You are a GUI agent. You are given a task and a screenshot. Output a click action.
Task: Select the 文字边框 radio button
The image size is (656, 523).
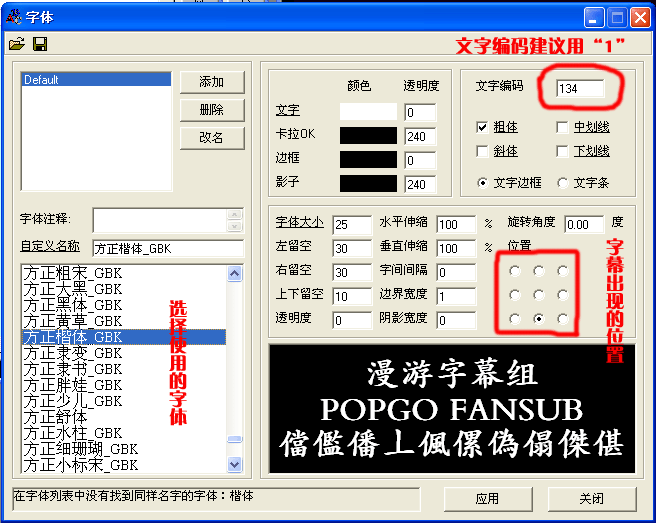pos(482,183)
